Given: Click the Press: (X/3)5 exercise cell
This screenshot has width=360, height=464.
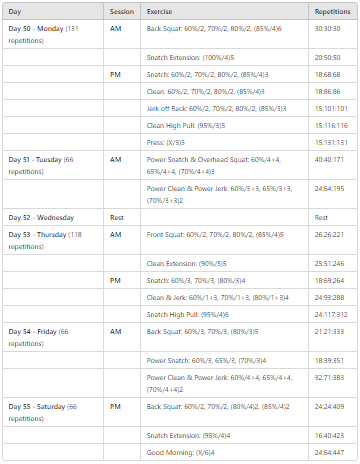Looking at the screenshot, I should (x=224, y=143).
